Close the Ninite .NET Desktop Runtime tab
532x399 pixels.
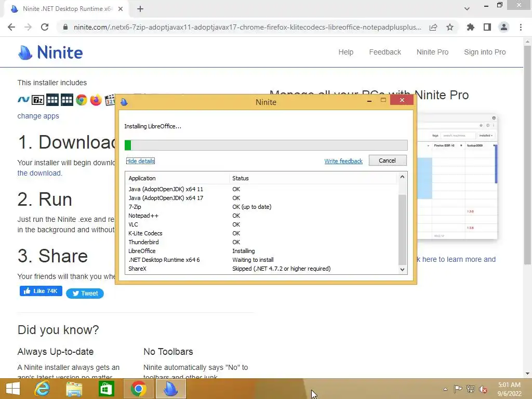[121, 9]
